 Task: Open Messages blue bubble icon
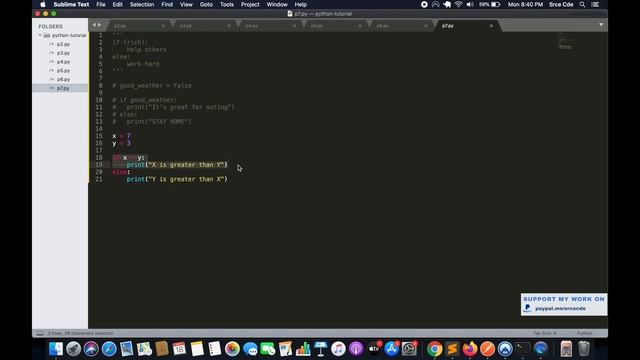[x=250, y=349]
